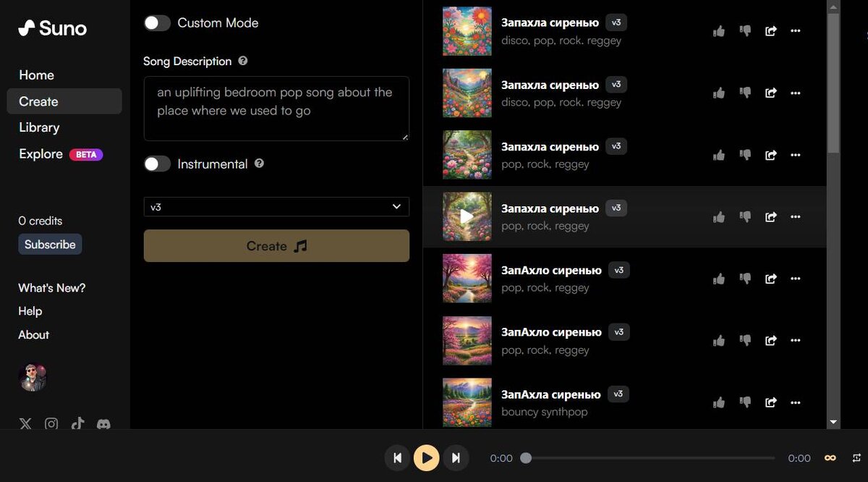Open the About link
Screen dimensions: 868x482
click(33, 334)
